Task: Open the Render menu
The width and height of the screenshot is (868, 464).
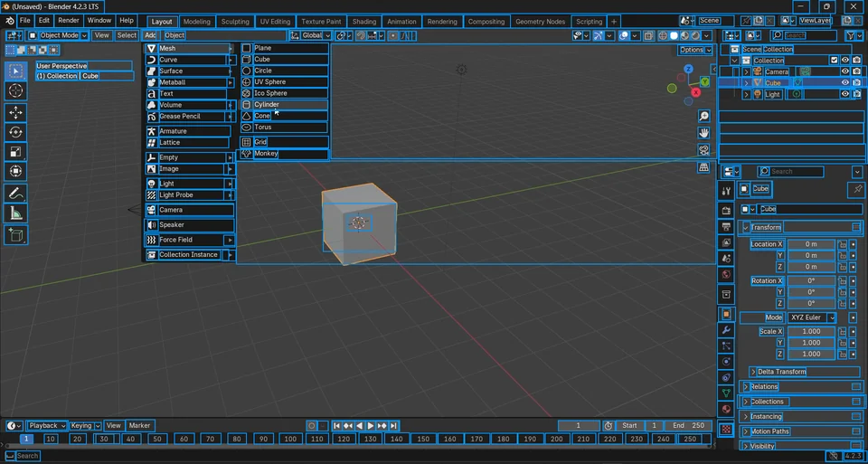Action: [x=69, y=21]
